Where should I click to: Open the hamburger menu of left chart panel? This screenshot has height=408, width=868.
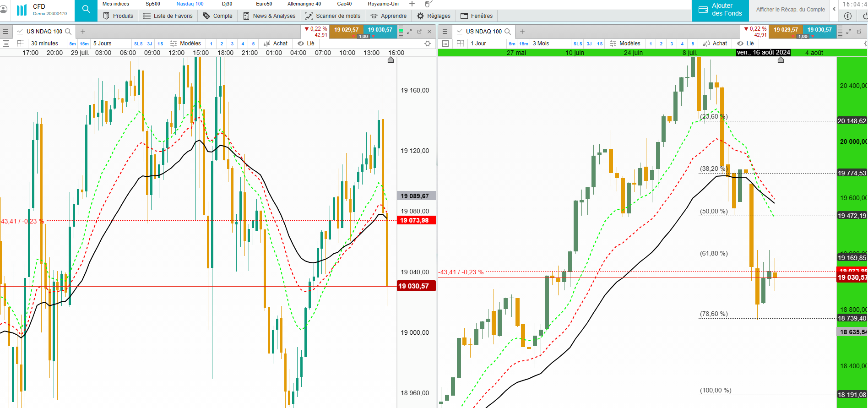pos(5,32)
